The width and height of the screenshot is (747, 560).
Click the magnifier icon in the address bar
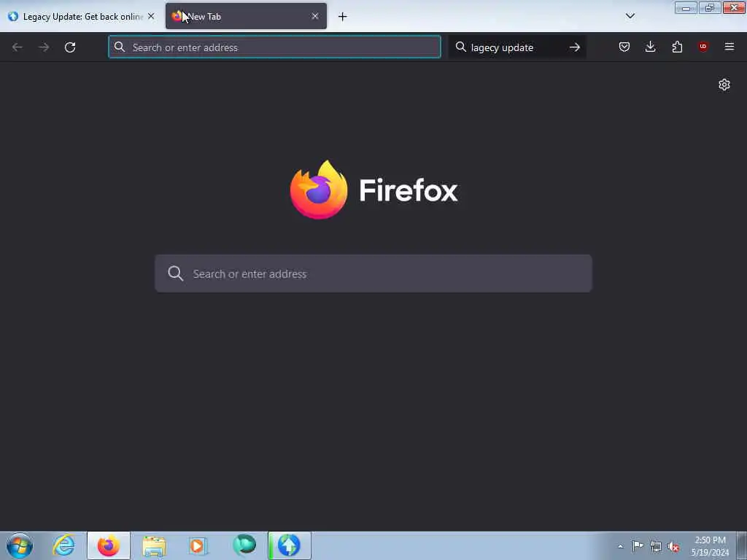[120, 47]
